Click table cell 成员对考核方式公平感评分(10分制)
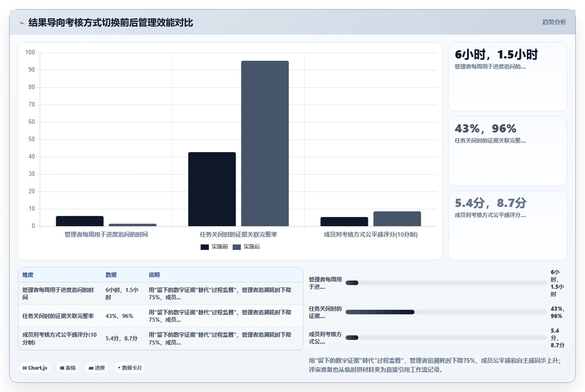 pos(60,339)
